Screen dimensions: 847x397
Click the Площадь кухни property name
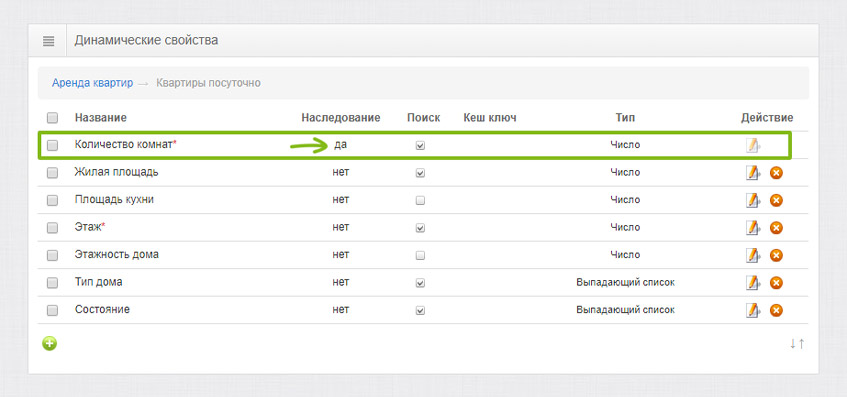point(115,200)
